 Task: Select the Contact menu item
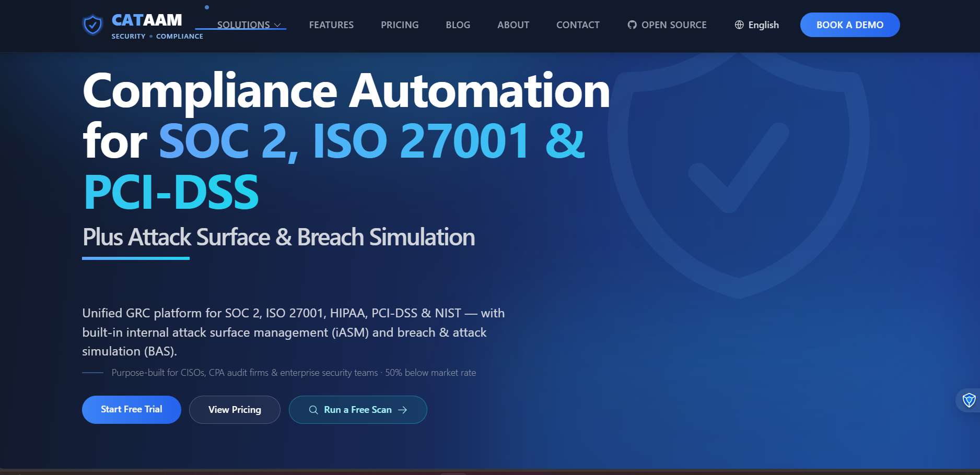(578, 25)
